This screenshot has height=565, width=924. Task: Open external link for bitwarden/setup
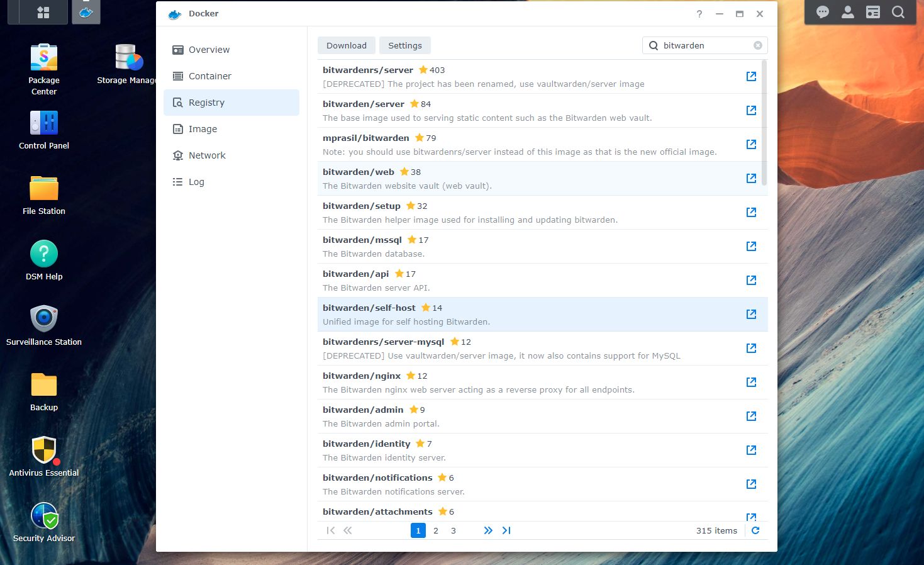pyautogui.click(x=751, y=212)
